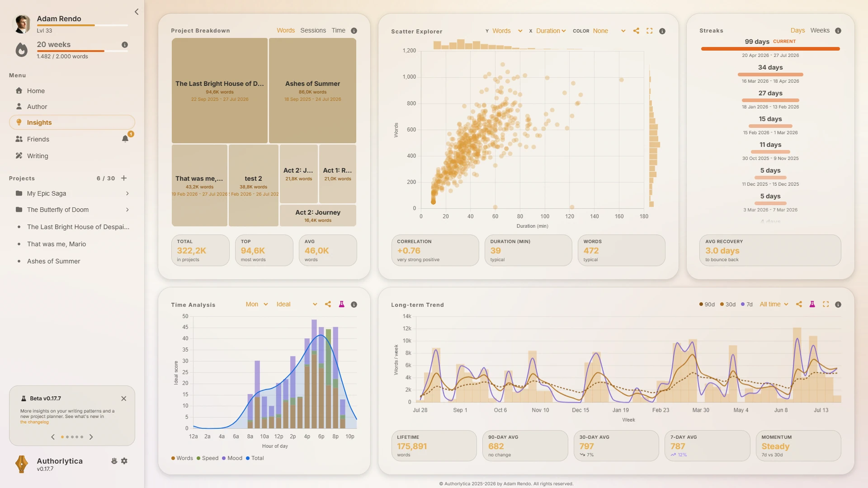Share the Time Analysis chart
Image resolution: width=868 pixels, height=488 pixels.
click(x=328, y=304)
